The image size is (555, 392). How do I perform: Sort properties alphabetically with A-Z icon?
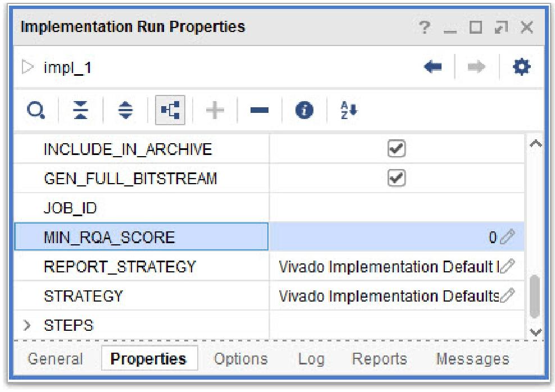tap(349, 111)
